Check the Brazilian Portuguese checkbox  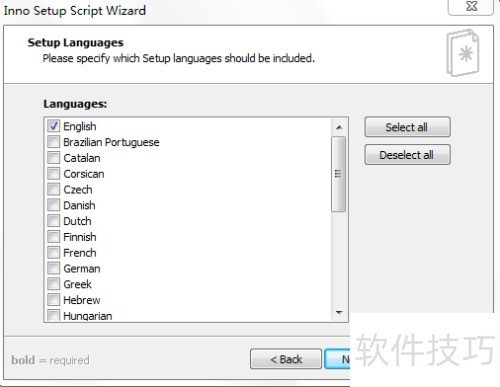pyautogui.click(x=53, y=142)
